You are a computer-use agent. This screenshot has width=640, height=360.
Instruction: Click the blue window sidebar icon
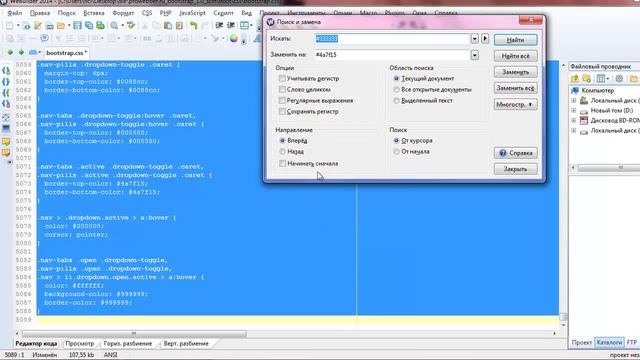(x=6, y=129)
